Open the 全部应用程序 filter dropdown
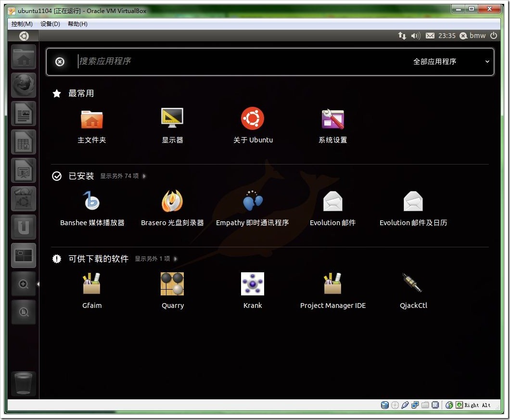 coord(451,62)
